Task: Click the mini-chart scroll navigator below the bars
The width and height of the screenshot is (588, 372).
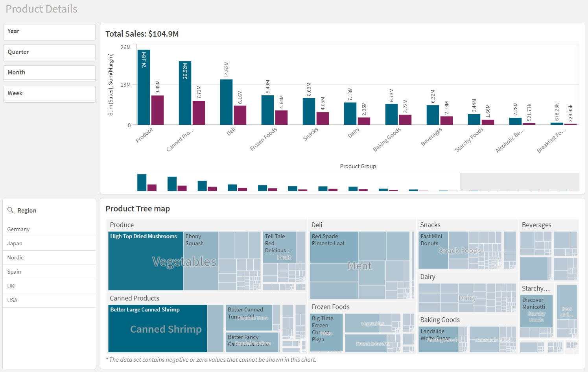Action: pos(298,182)
